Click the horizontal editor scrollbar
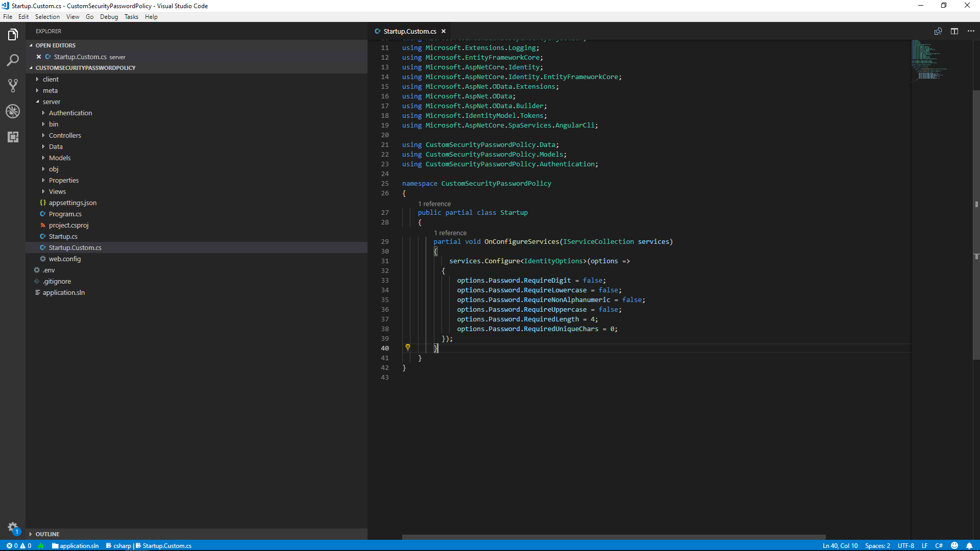 pos(614,537)
